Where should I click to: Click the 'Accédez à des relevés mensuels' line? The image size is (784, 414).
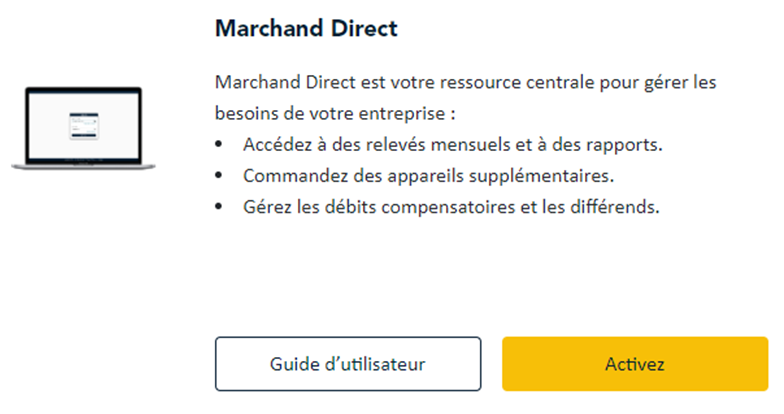click(452, 144)
